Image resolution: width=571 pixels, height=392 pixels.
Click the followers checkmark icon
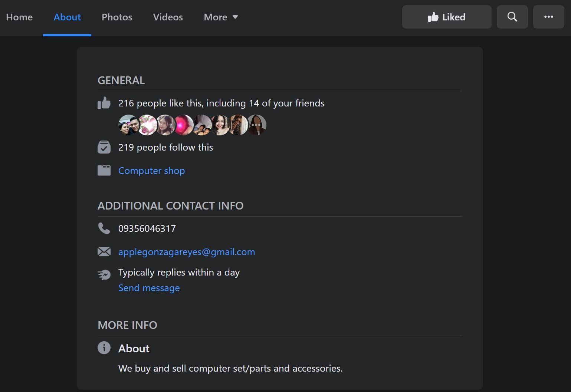point(104,147)
